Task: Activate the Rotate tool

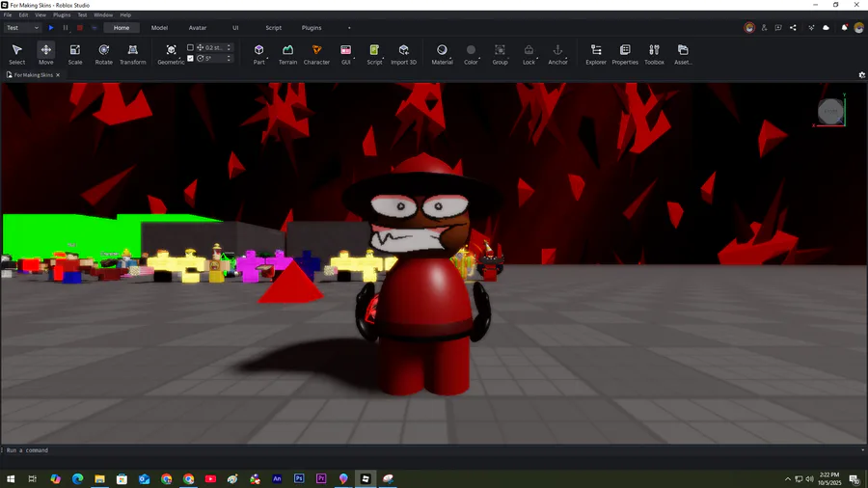Action: [103, 54]
